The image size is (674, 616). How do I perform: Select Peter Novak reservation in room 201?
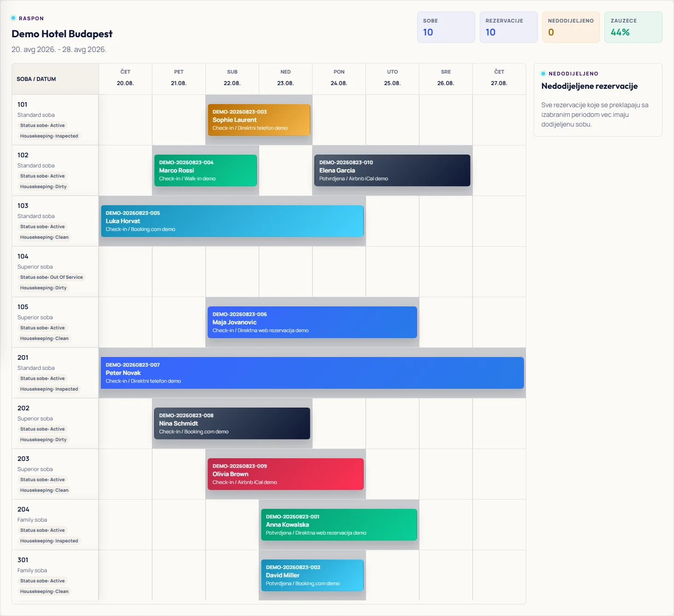coord(312,373)
